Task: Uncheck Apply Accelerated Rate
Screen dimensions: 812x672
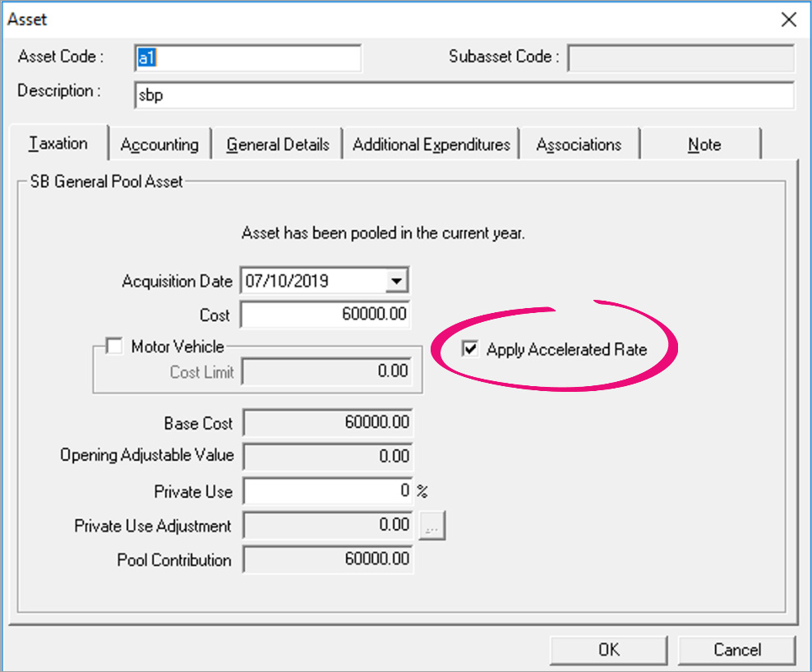Action: pyautogui.click(x=471, y=350)
